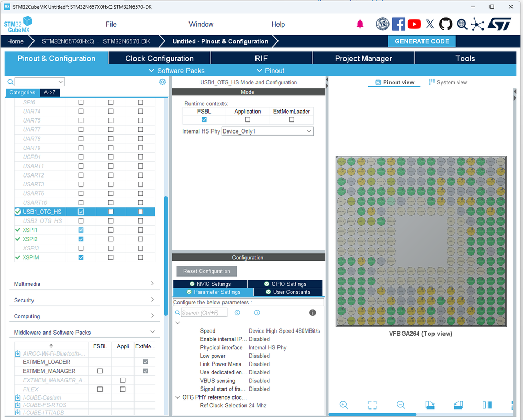Zoom in on the pinout view
Image resolution: width=523 pixels, height=420 pixels.
point(343,405)
